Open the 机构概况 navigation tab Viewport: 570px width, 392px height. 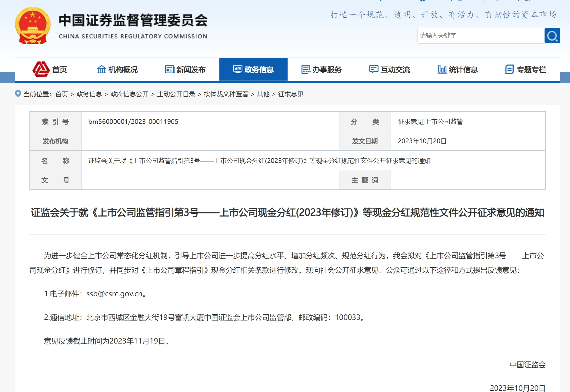pyautogui.click(x=117, y=69)
